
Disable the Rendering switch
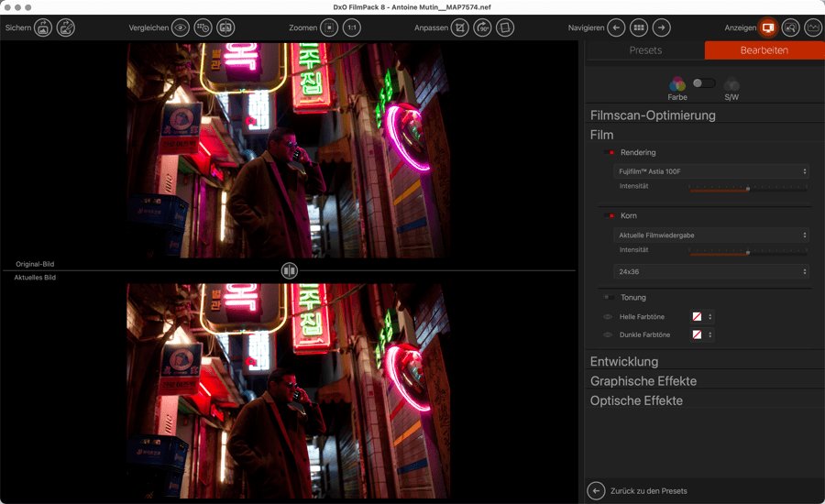tap(610, 152)
